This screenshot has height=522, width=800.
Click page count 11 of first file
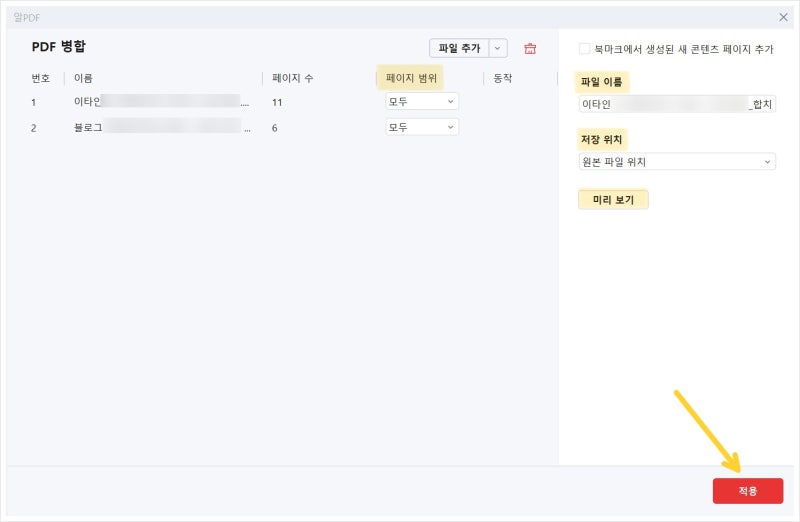(277, 102)
